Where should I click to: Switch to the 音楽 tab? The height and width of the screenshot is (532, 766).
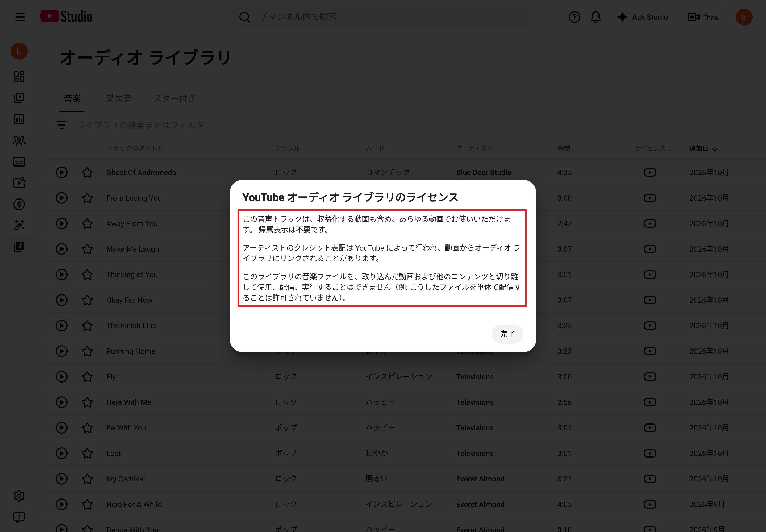pos(72,99)
